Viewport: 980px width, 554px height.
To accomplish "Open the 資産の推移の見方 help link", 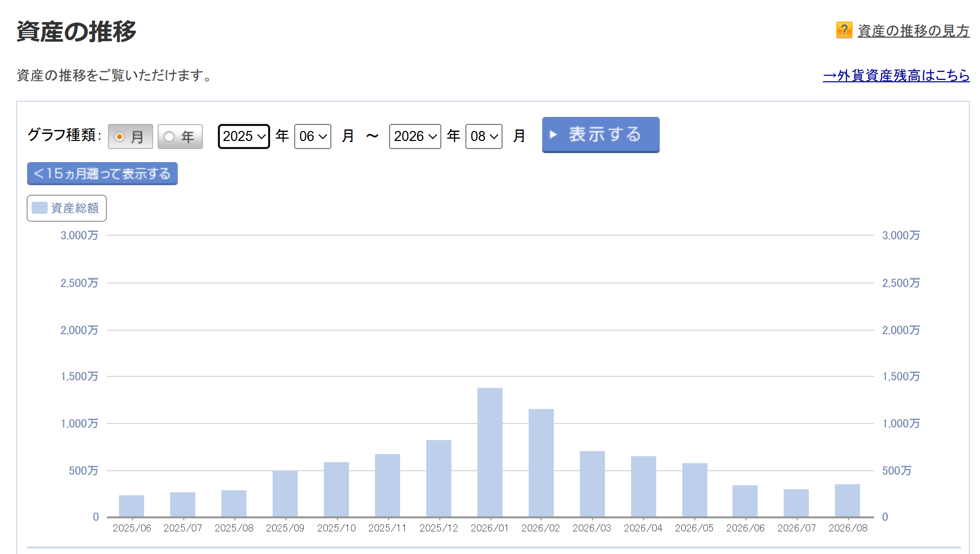I will point(913,31).
